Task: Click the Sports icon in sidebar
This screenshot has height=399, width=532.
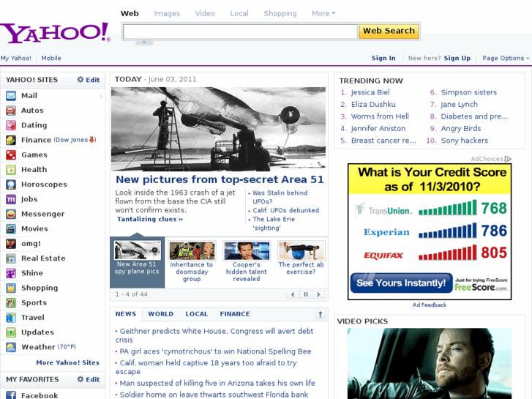Action: [x=11, y=302]
